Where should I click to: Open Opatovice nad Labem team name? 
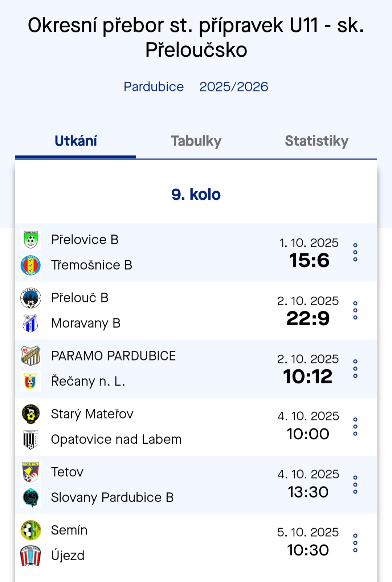click(116, 439)
